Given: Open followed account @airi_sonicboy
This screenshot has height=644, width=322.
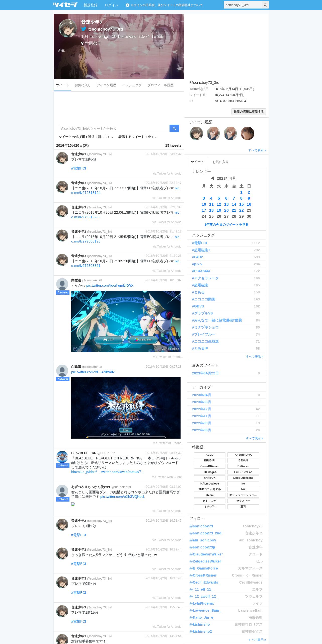Looking at the screenshot, I should click(x=203, y=540).
